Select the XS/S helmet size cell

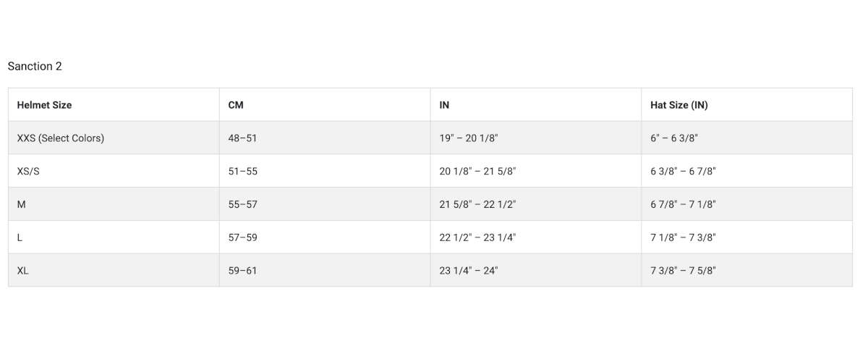(x=28, y=172)
